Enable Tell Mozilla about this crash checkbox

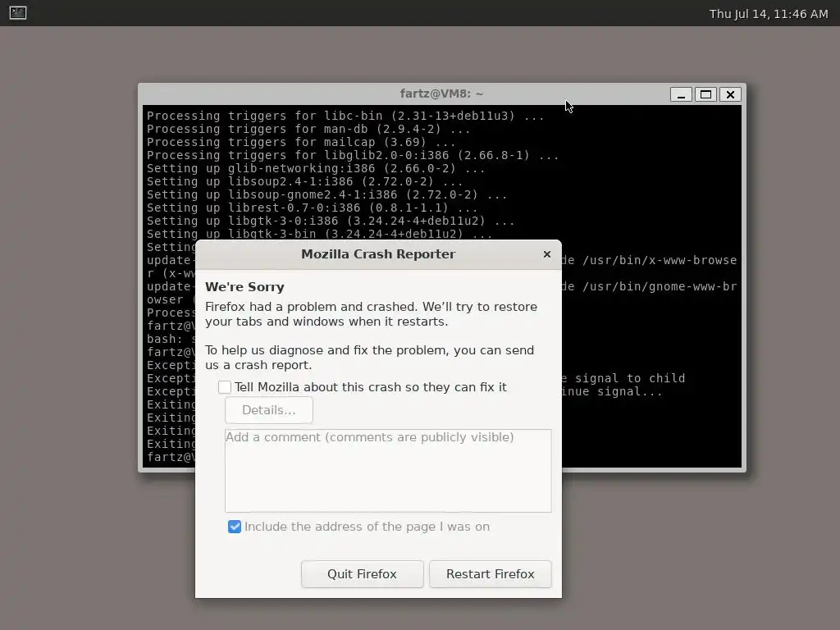(225, 387)
